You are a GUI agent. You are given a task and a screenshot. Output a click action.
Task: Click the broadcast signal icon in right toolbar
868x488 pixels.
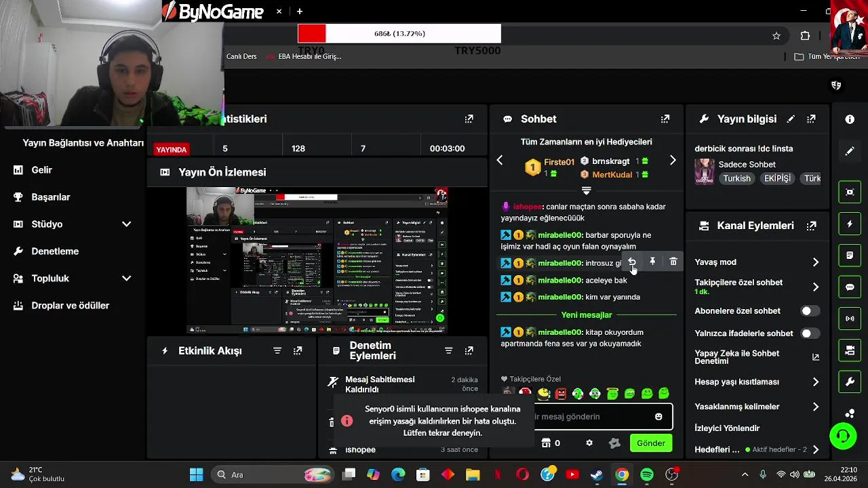[850, 319]
